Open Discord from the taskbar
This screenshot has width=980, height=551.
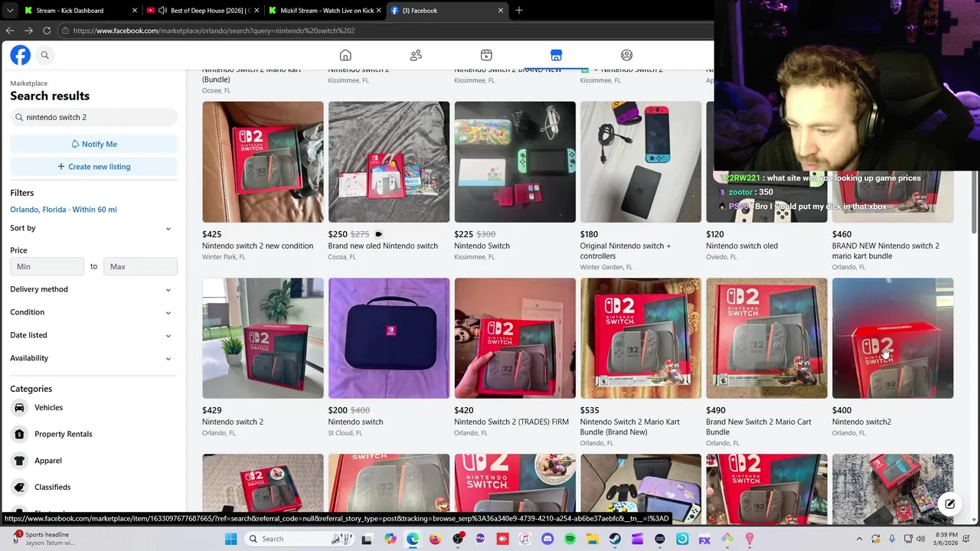[547, 539]
